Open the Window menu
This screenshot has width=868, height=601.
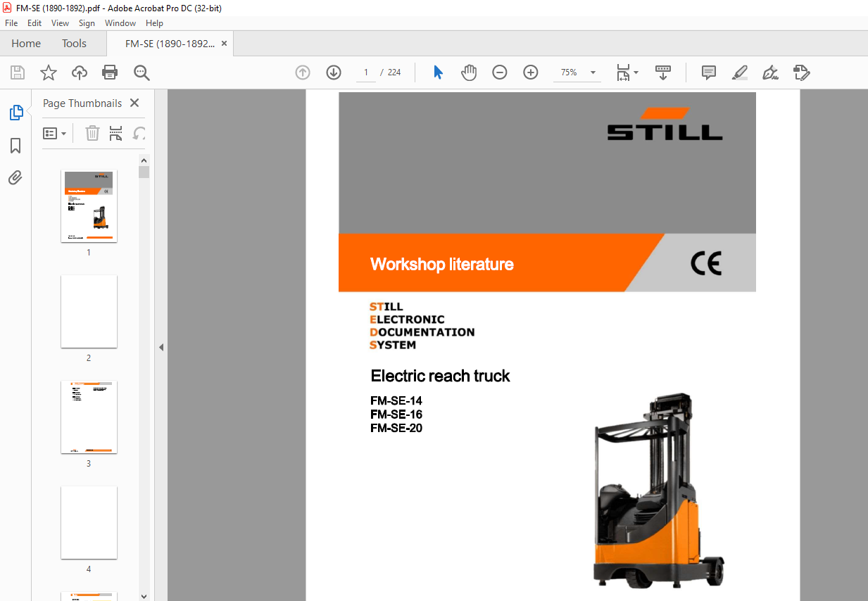click(x=120, y=23)
